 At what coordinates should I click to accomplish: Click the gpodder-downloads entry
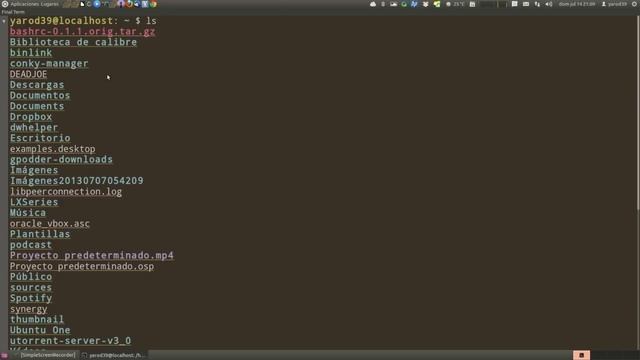click(x=61, y=159)
